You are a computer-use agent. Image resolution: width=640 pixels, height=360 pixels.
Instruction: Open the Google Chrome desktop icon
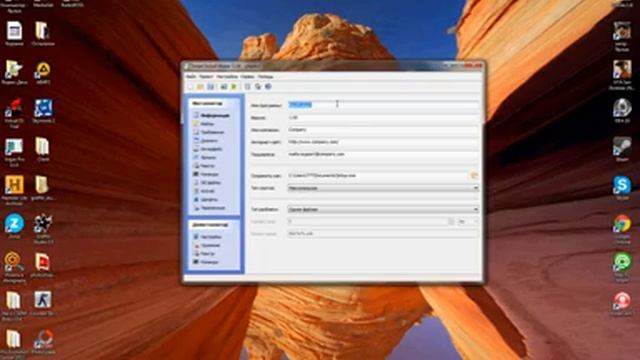(622, 229)
